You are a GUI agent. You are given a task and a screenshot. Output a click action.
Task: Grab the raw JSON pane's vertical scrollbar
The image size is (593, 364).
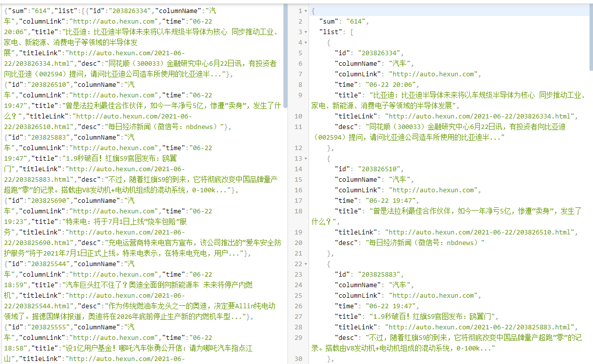(x=285, y=56)
